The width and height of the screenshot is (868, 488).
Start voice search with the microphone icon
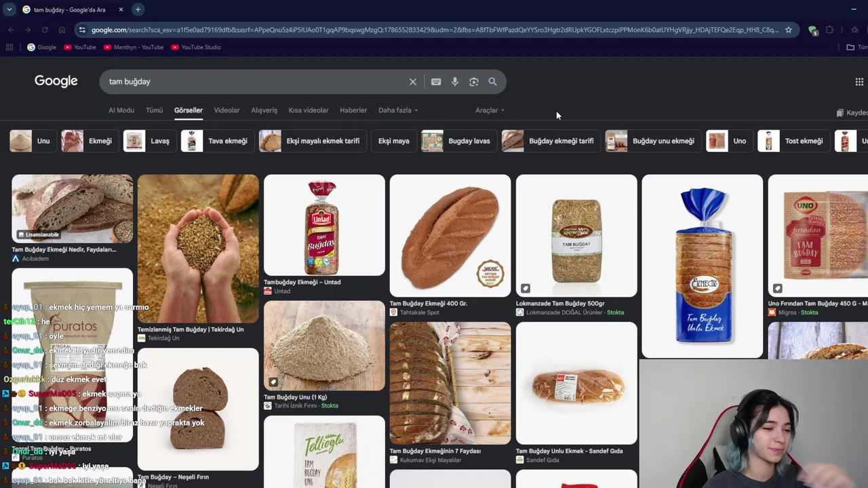click(455, 82)
